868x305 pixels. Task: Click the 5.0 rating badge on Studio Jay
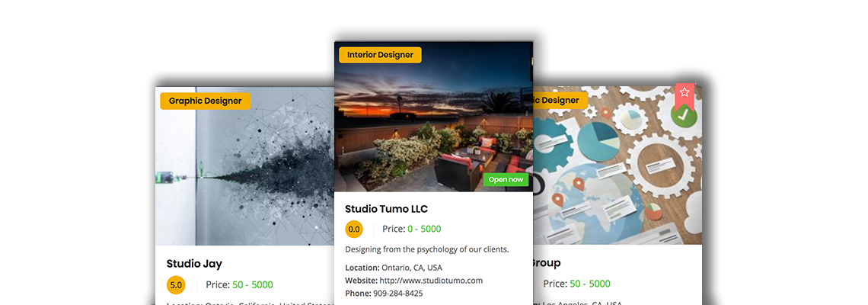tap(176, 285)
